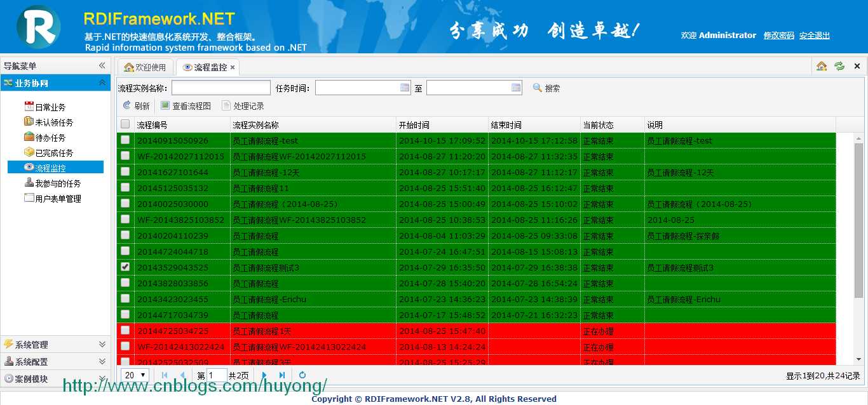Click the 刷新 refresh toolbar button
Viewport: 868px width, 405px height.
click(x=137, y=106)
